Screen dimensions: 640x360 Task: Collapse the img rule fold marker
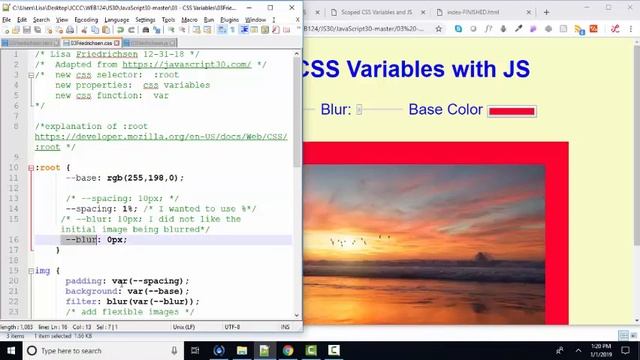click(31, 271)
